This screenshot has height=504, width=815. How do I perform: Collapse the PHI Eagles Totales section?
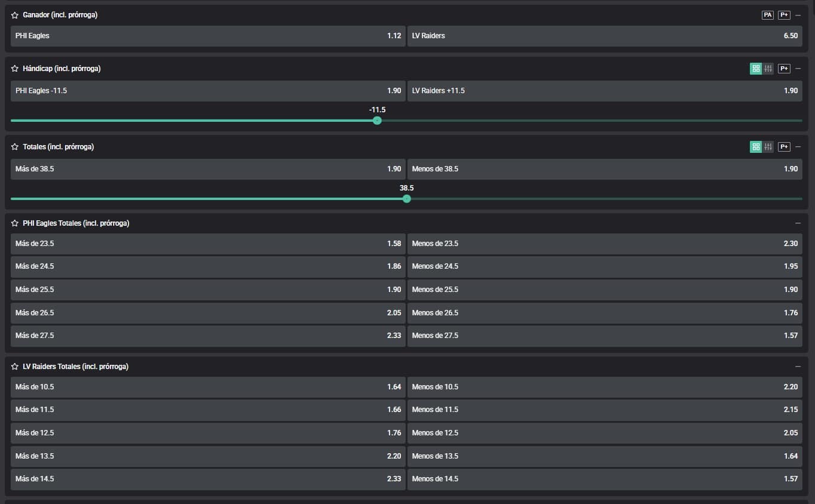798,223
